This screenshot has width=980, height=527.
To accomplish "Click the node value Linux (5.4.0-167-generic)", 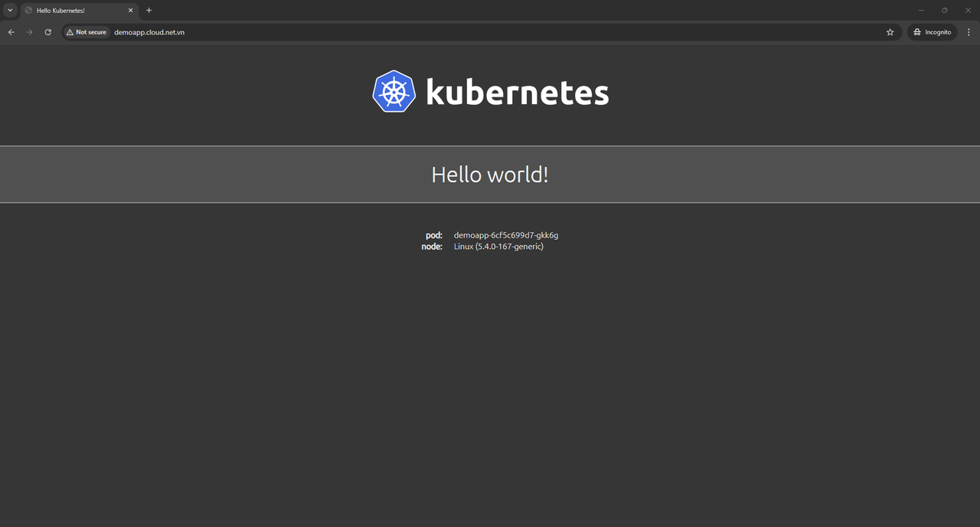I will click(x=498, y=247).
